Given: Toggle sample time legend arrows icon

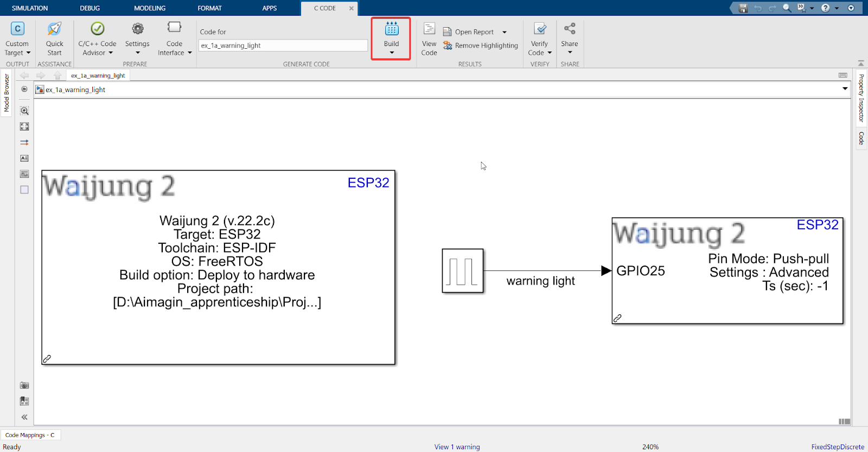Looking at the screenshot, I should click(24, 143).
